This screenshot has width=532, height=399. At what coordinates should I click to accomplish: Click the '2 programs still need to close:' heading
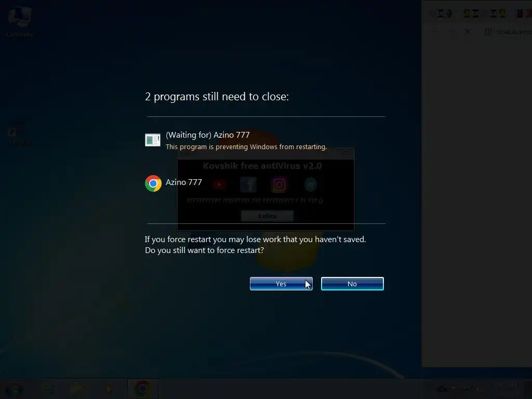pyautogui.click(x=217, y=97)
